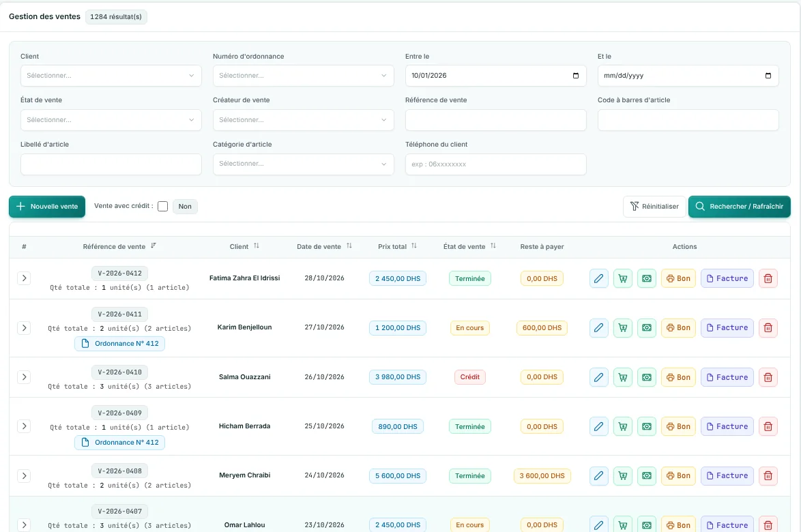
Task: Click cart icon for Meryem Chraibi's sale
Action: pos(623,476)
